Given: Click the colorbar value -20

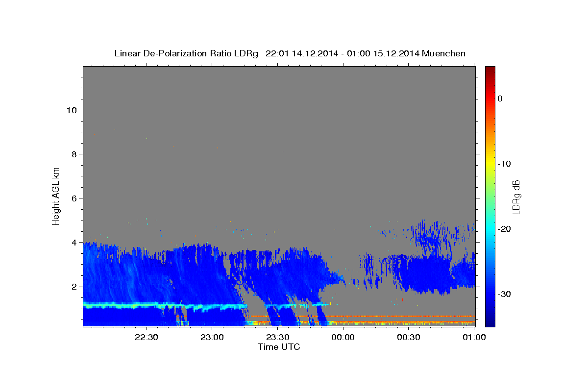Looking at the screenshot, I should (504, 229).
